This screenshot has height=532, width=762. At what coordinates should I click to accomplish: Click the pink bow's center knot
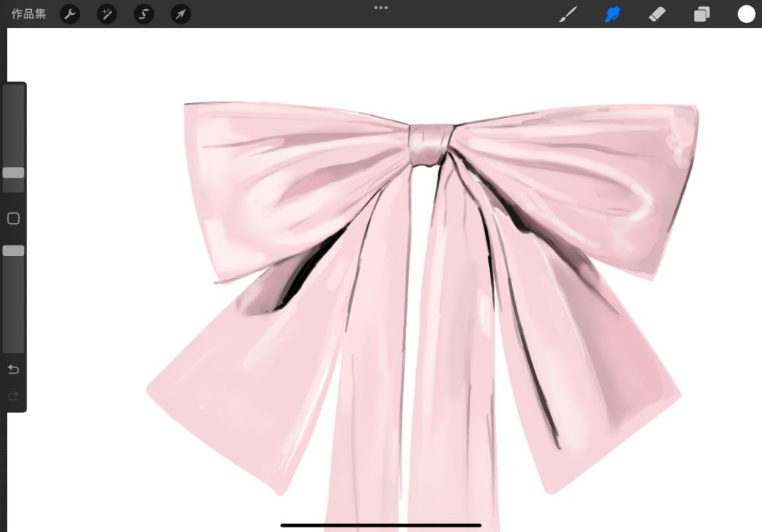(430, 146)
